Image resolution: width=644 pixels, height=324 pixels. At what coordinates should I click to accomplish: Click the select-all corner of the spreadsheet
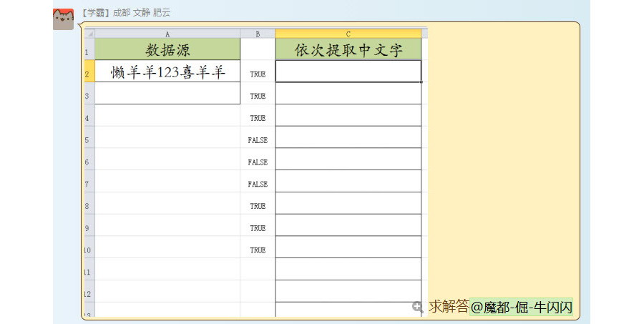pos(89,34)
